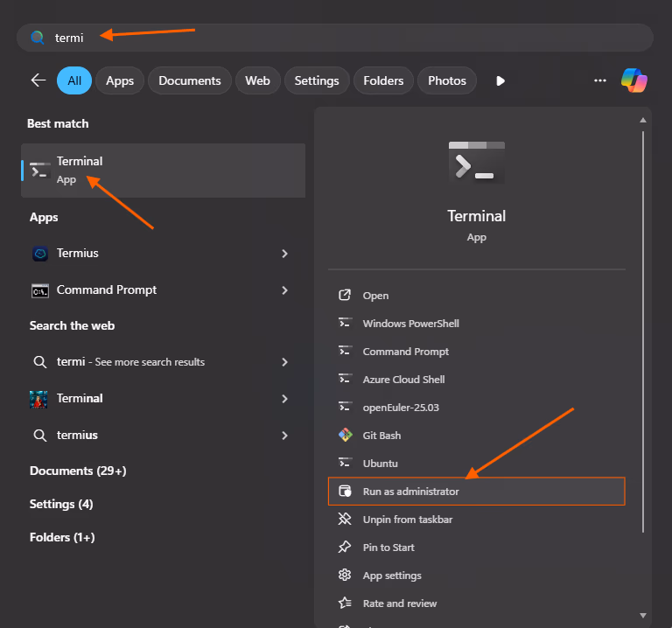
Task: Click the preview pane scroll-up arrow
Action: (x=643, y=121)
